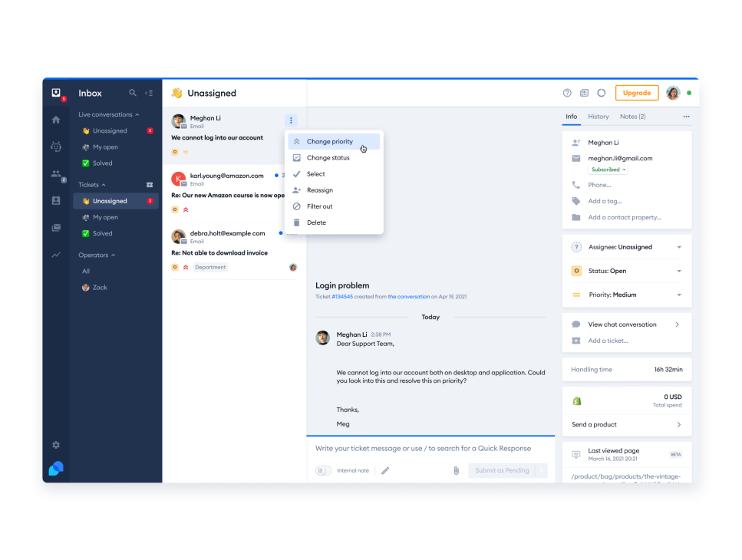Click the attachment paperclip icon
This screenshot has height=560, width=742.
click(456, 470)
